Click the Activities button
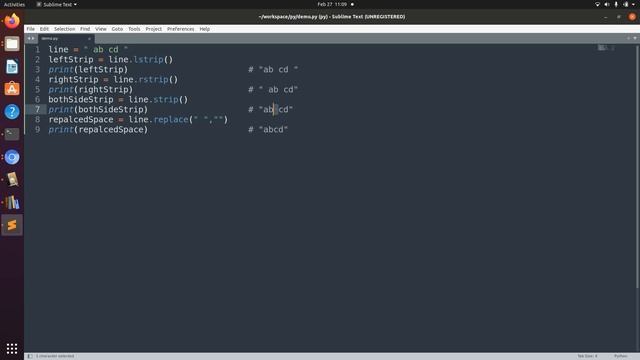640x360 pixels. [14, 4]
